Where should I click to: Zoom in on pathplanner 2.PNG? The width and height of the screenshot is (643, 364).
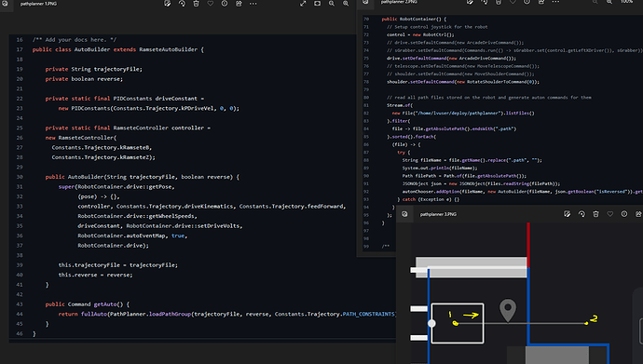[609, 2]
